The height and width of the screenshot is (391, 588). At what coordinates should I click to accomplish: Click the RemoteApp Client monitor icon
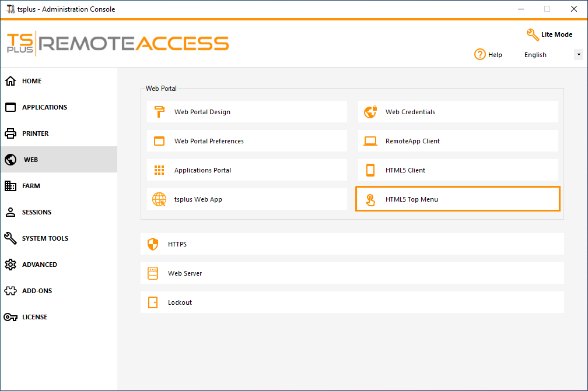click(370, 140)
